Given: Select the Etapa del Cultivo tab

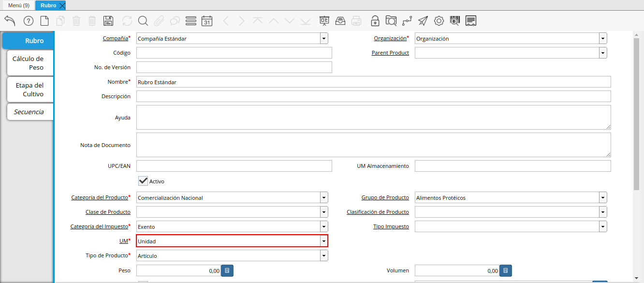Looking at the screenshot, I should (30, 89).
